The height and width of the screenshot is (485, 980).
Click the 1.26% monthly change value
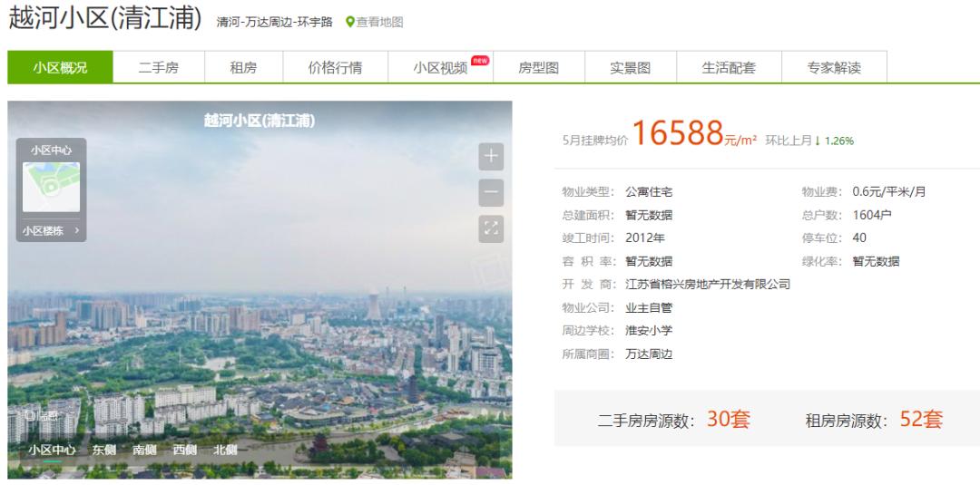pos(839,141)
